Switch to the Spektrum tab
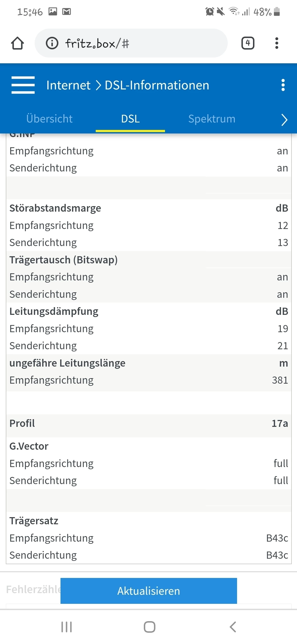The height and width of the screenshot is (644, 297). 212,119
